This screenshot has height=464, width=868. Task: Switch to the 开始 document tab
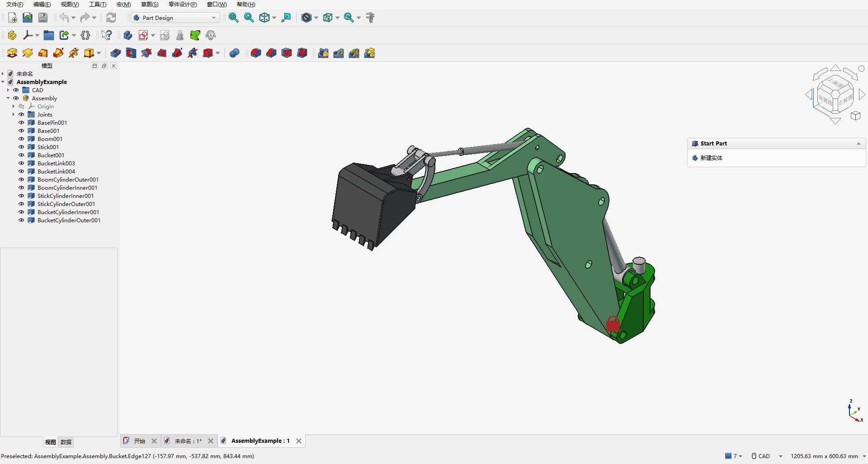click(x=139, y=441)
